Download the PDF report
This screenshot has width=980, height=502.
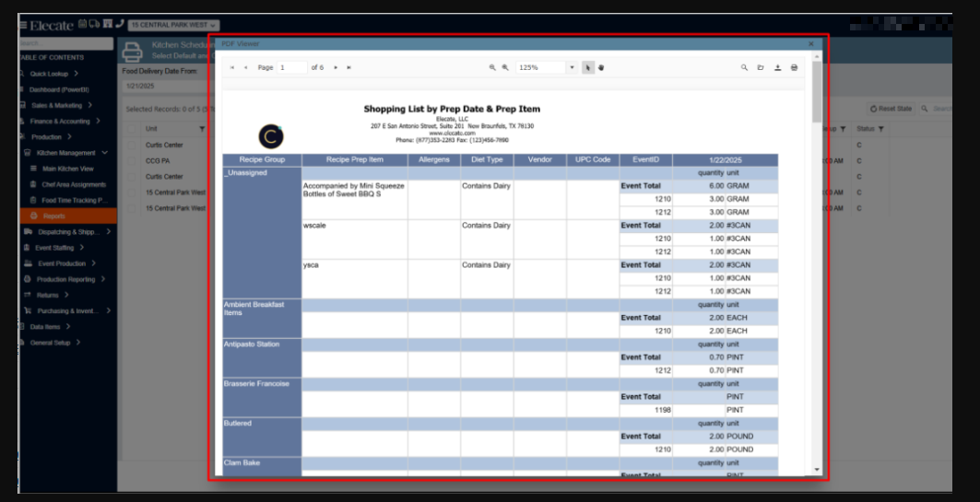coord(777,67)
